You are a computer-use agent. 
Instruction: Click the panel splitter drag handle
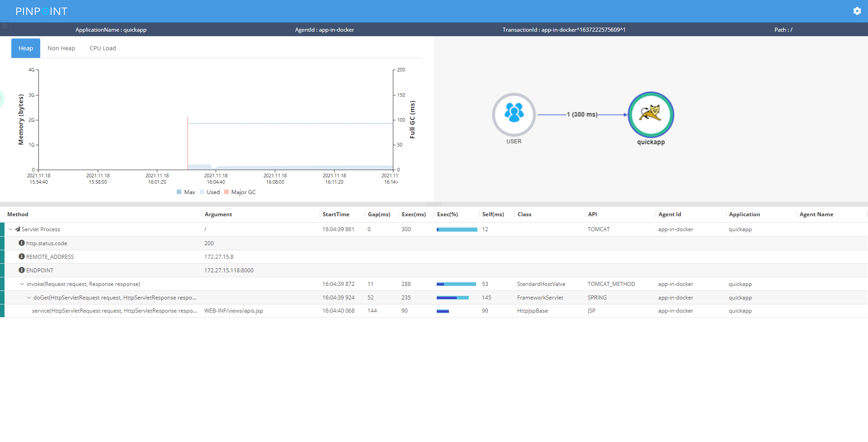point(434,204)
